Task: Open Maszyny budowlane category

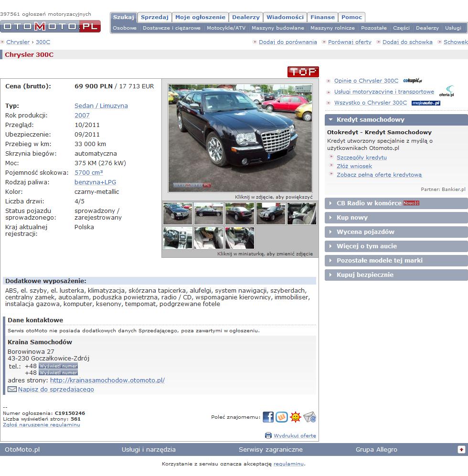Action: point(277,28)
